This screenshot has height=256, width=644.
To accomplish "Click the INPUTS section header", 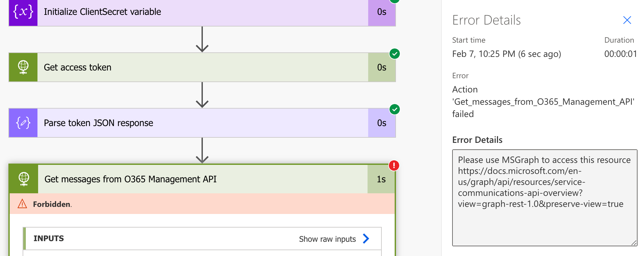I will 48,239.
